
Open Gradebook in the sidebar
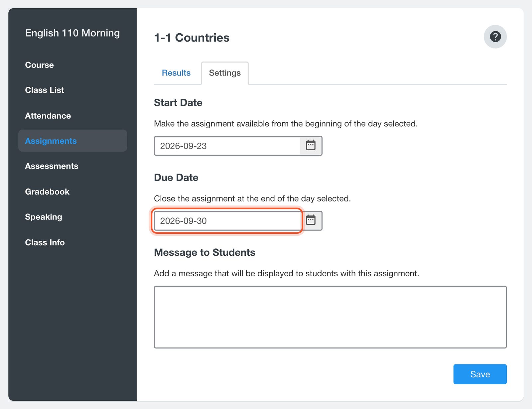tap(47, 192)
